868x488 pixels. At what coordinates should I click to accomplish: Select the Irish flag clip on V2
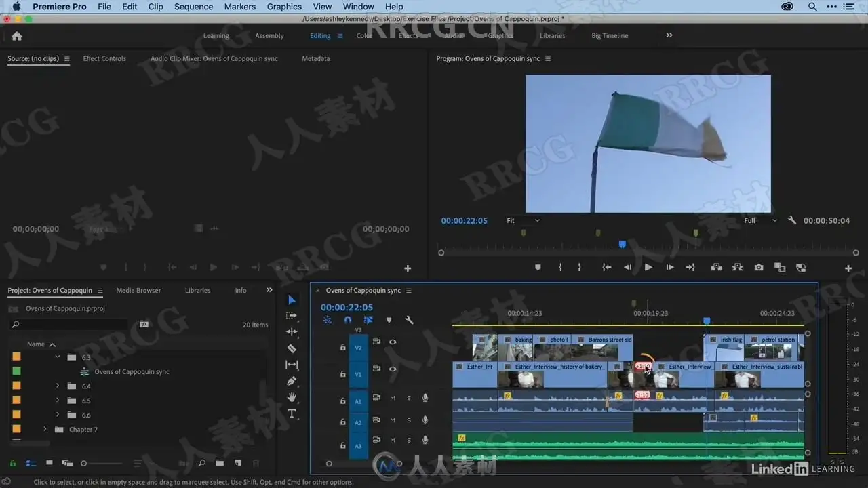coord(724,347)
